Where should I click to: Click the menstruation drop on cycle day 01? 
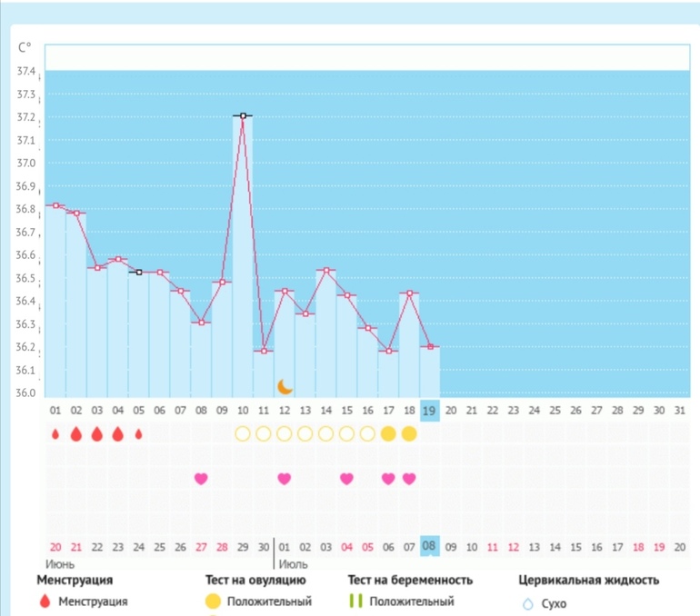(55, 434)
